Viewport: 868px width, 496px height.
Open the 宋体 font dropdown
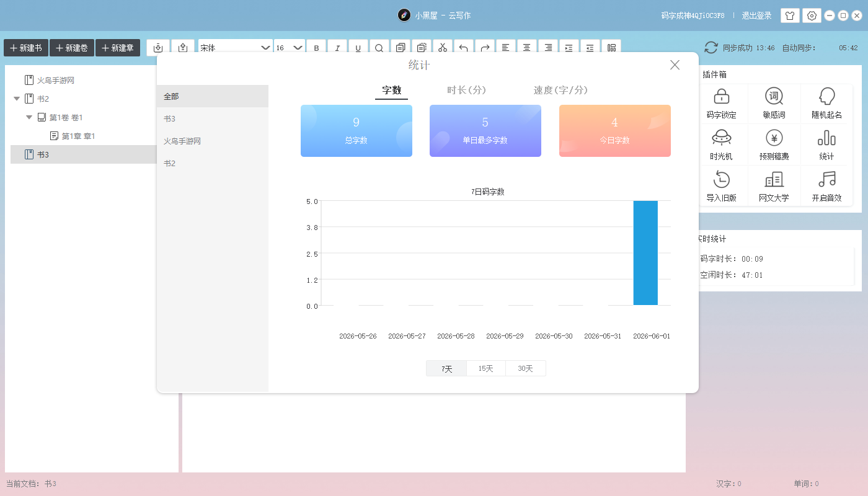coord(236,48)
